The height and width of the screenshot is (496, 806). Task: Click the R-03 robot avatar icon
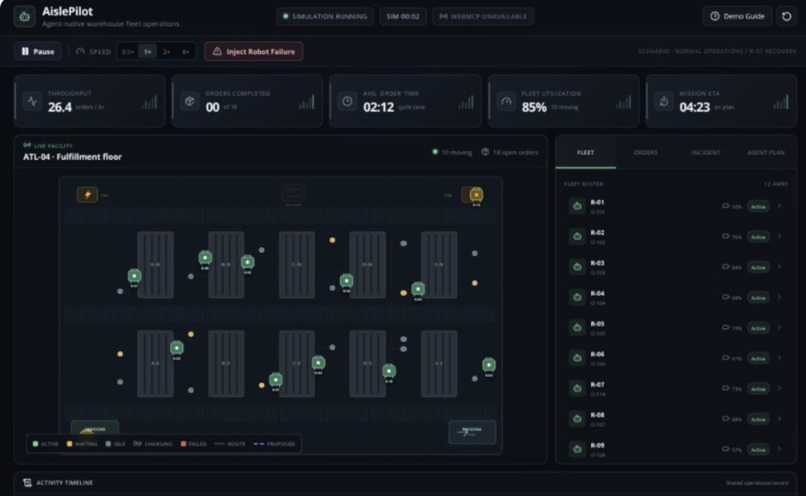tap(577, 267)
